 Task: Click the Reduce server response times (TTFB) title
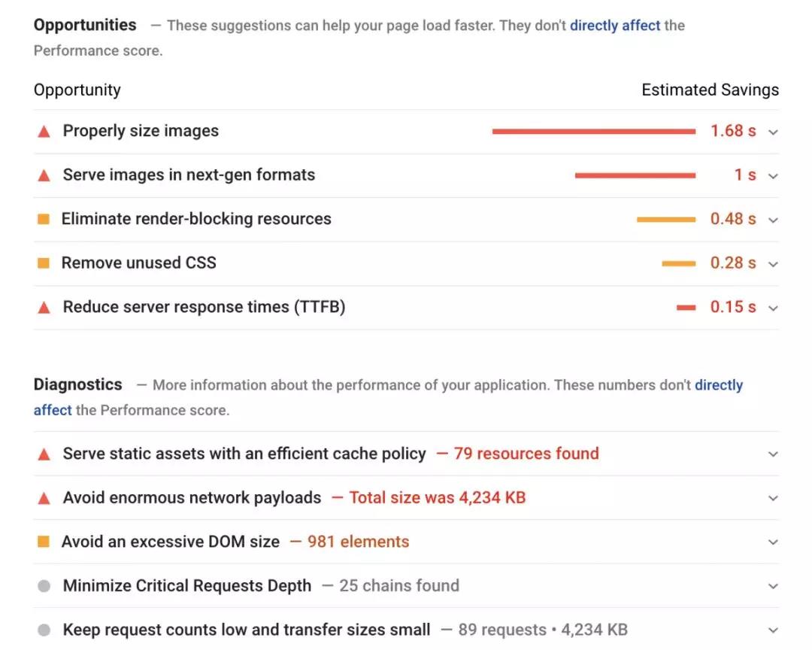[x=204, y=306]
